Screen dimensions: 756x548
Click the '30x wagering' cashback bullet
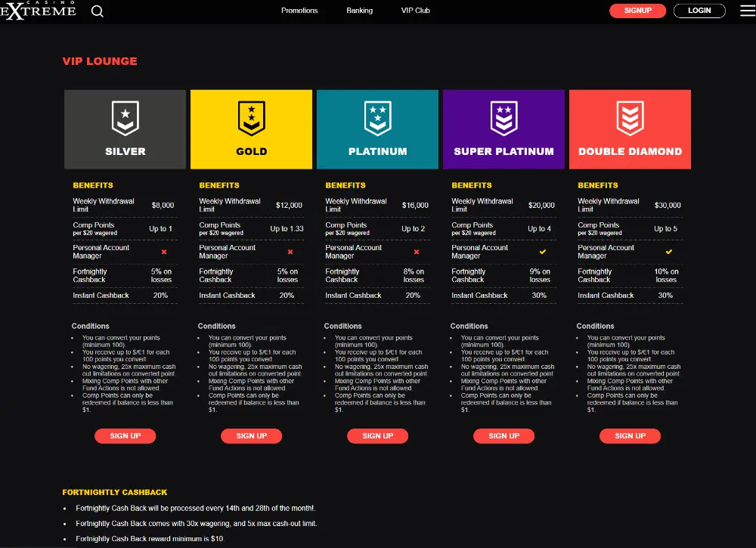pos(197,524)
